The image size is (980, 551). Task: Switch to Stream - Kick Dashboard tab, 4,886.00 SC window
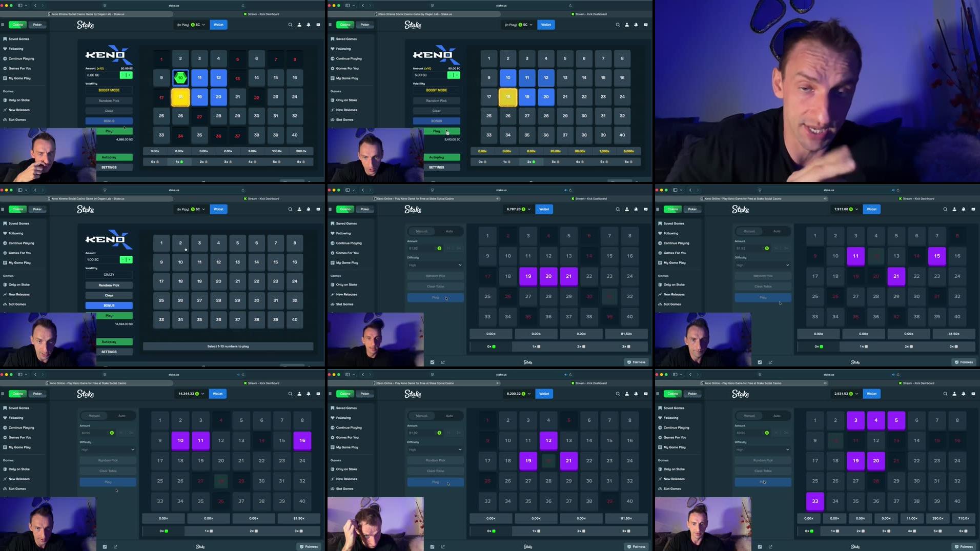point(261,14)
